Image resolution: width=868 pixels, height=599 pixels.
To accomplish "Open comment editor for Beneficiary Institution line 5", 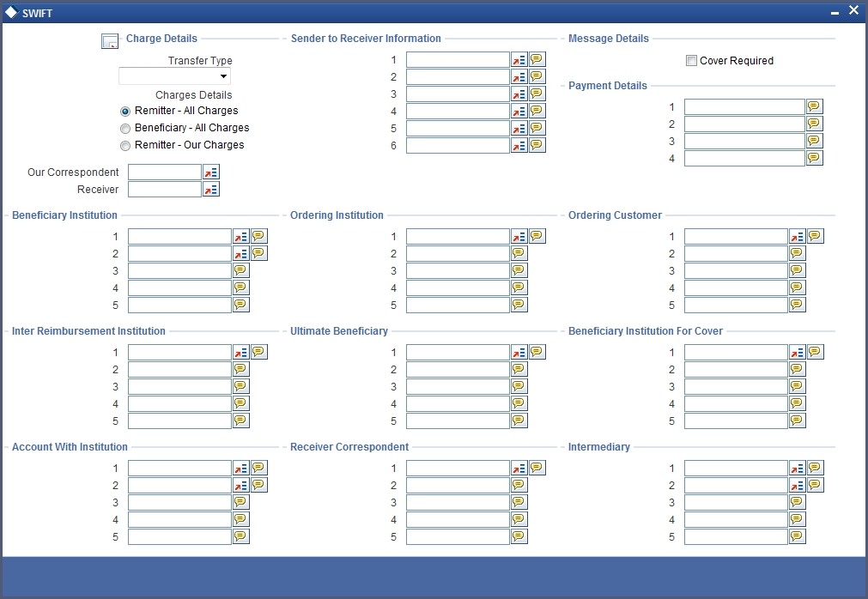I will click(240, 305).
